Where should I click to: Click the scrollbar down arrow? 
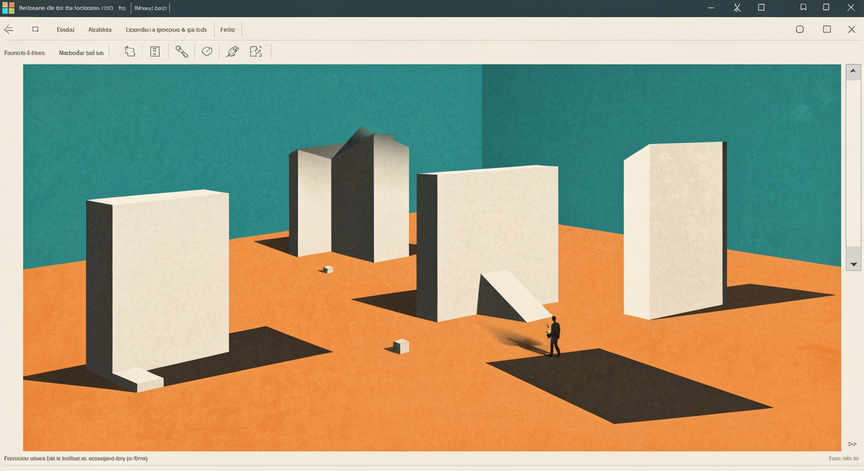click(x=853, y=264)
